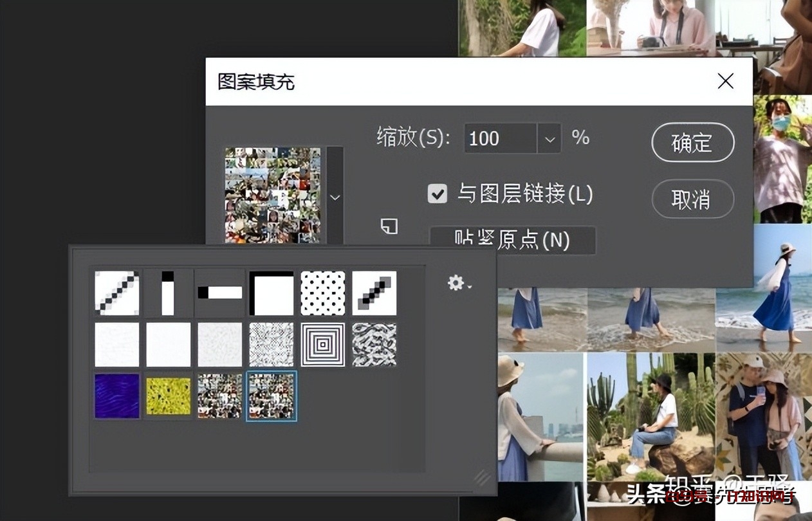The image size is (812, 521).
Task: Select the highlighted photo collage pattern thumbnail
Action: point(271,396)
